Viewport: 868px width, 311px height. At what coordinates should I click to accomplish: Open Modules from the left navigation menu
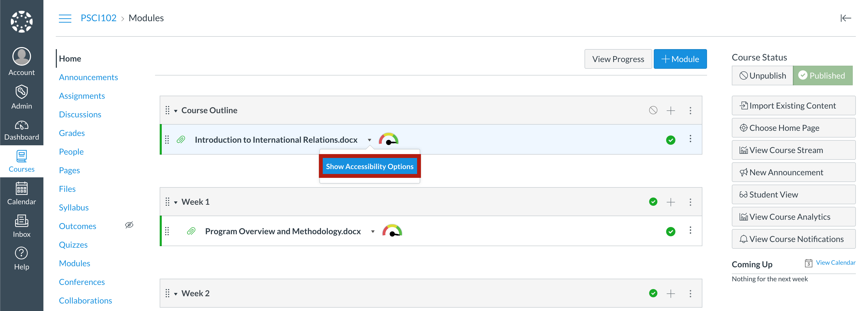pyautogui.click(x=75, y=263)
